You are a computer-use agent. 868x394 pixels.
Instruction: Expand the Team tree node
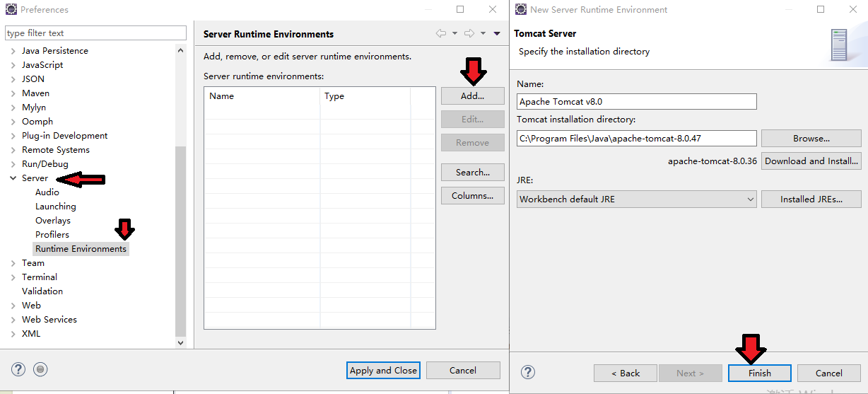tap(13, 263)
